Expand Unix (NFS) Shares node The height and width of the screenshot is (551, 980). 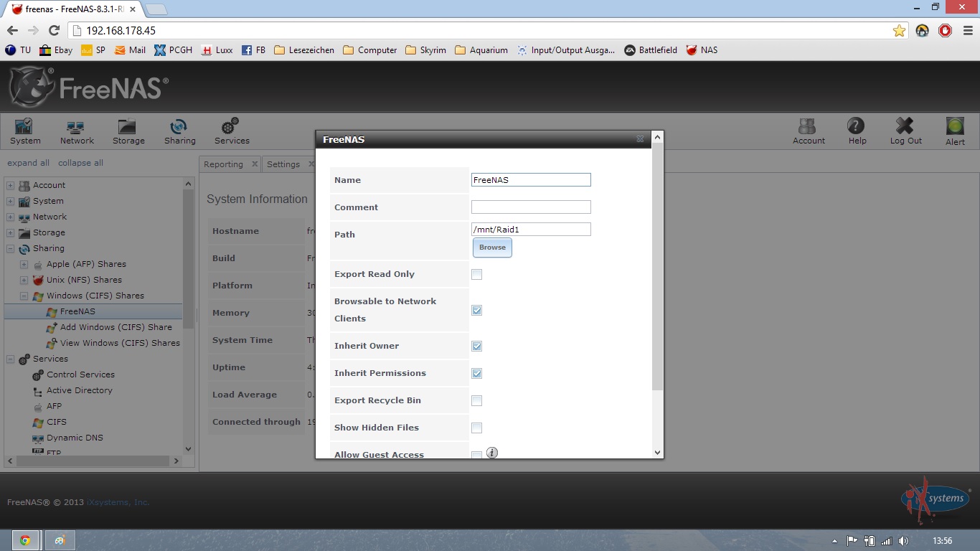[24, 280]
